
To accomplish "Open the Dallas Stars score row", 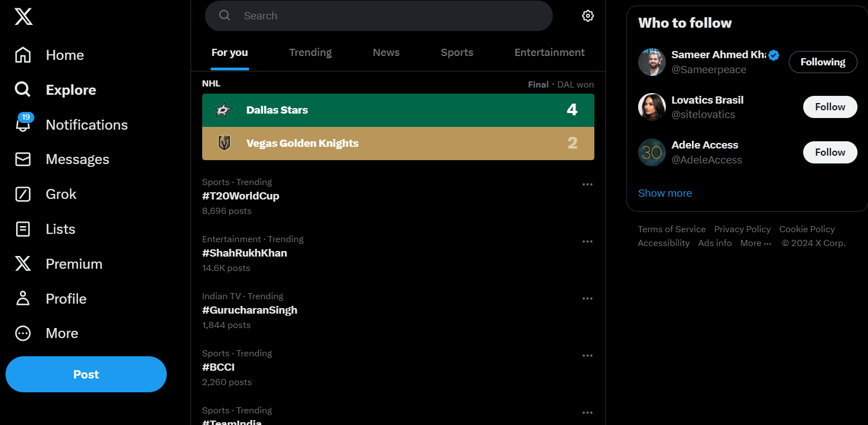I will click(398, 110).
